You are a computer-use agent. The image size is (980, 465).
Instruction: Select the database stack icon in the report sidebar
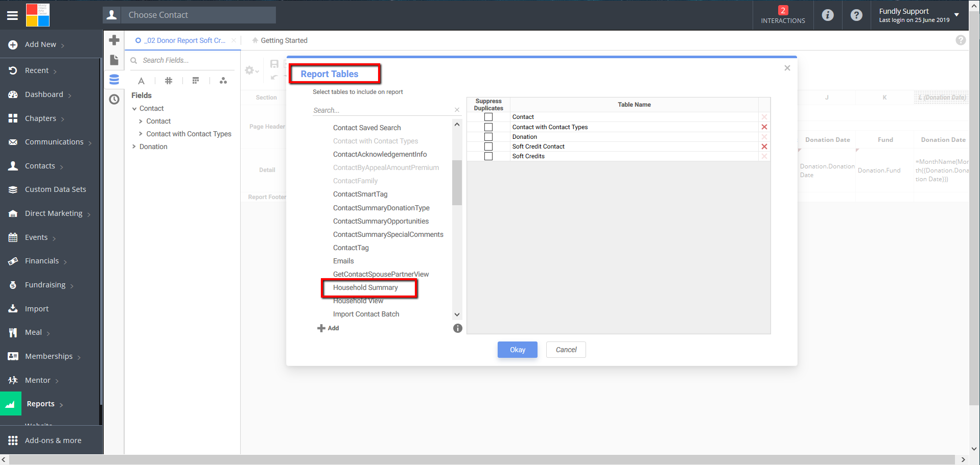pos(114,80)
